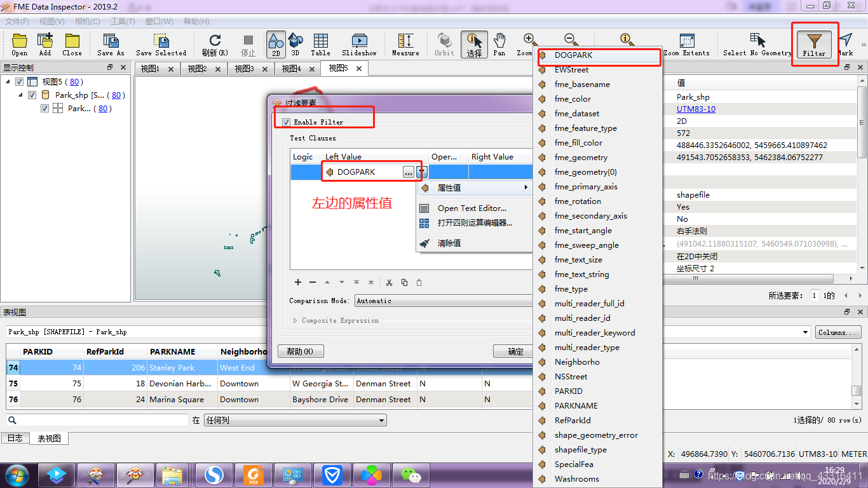868x488 pixels.
Task: Select the 2D view tool
Action: (x=276, y=44)
